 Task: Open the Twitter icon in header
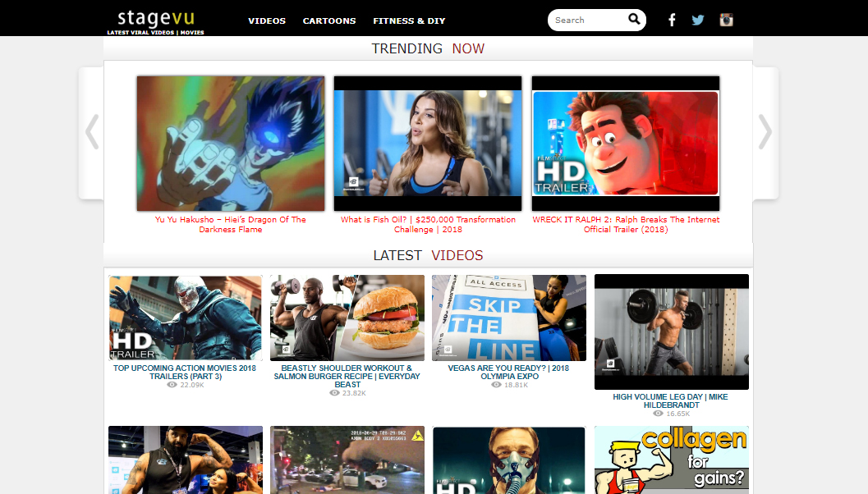click(x=698, y=21)
